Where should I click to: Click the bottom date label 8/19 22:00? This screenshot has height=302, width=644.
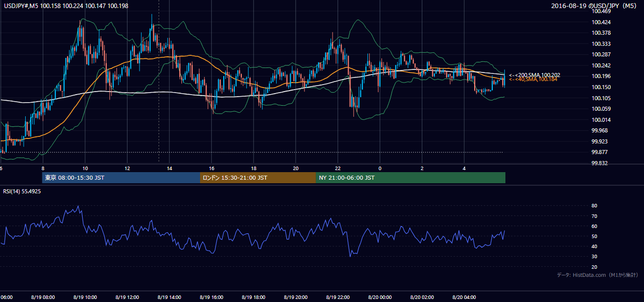click(338, 297)
